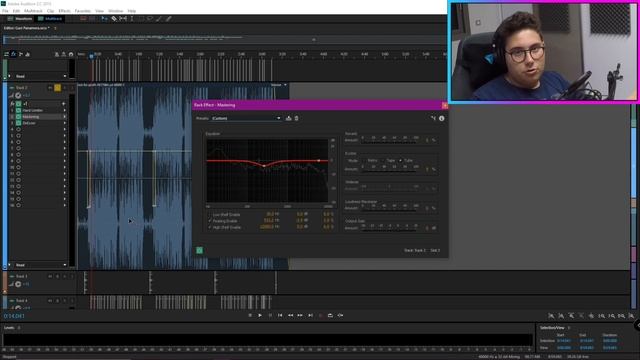Click the Play transport button
Screen dimensions: 640x360
[x=260, y=316]
